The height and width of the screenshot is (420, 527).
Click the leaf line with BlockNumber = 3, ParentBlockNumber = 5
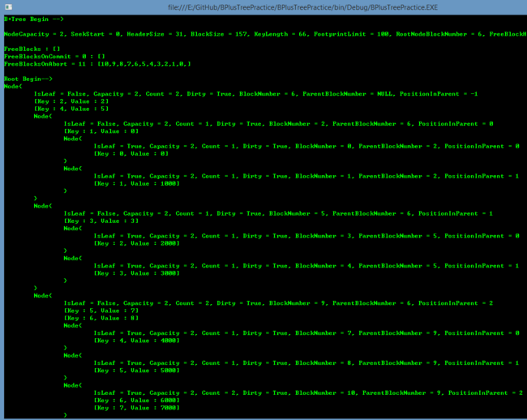(306, 236)
